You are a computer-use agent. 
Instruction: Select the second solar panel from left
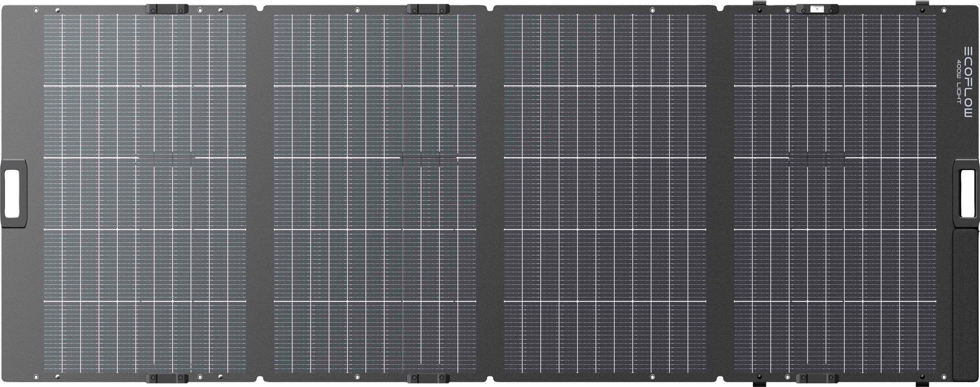pos(375,193)
